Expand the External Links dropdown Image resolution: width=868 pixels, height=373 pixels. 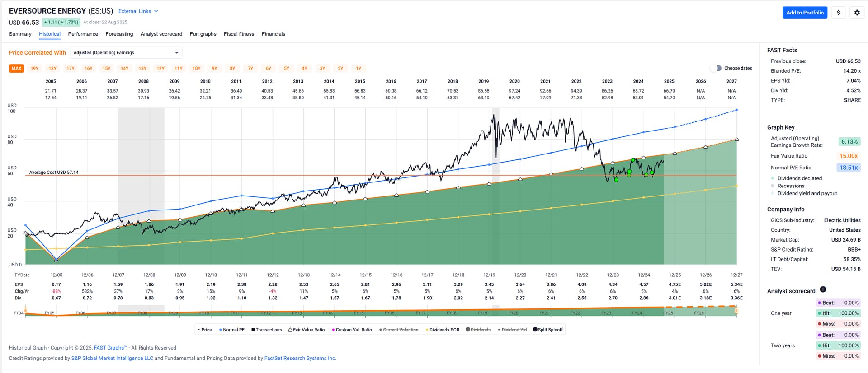click(138, 11)
